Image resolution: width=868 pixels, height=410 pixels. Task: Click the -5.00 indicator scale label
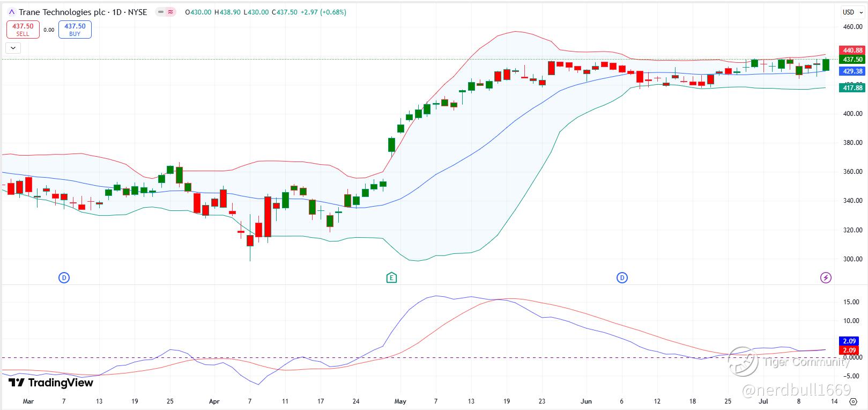851,376
